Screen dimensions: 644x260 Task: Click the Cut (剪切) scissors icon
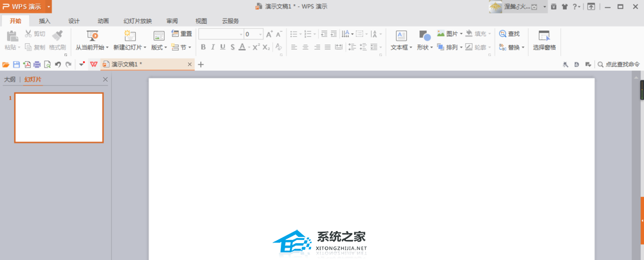click(x=28, y=33)
